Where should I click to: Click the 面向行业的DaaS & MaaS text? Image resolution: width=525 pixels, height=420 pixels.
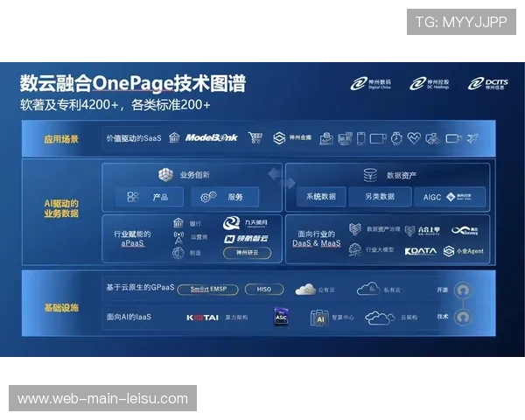(317, 239)
